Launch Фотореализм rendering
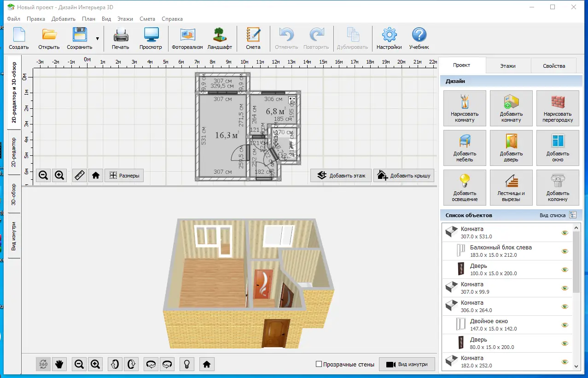Viewport: 588px width, 378px height. pyautogui.click(x=188, y=39)
